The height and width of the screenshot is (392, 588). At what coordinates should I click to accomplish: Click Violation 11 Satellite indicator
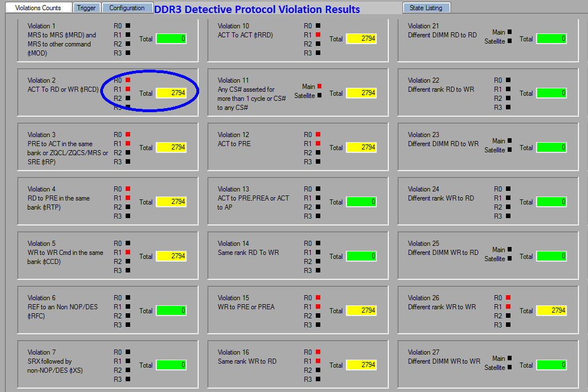pos(320,95)
